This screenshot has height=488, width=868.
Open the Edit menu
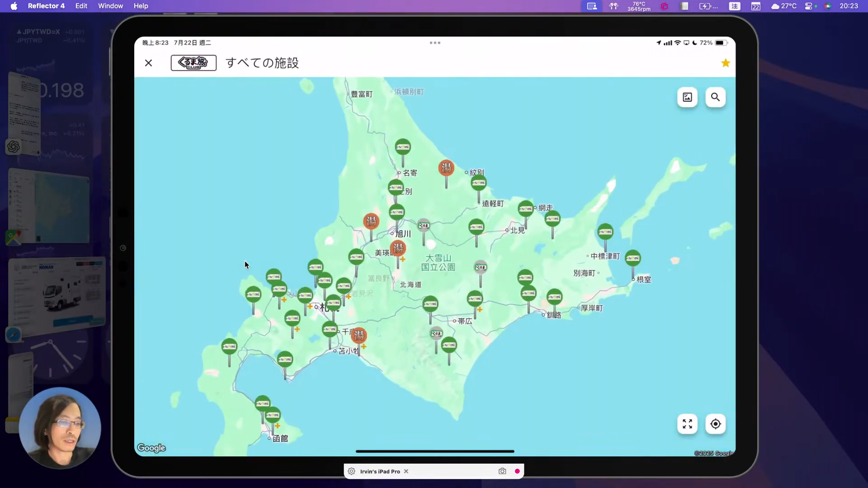[81, 6]
